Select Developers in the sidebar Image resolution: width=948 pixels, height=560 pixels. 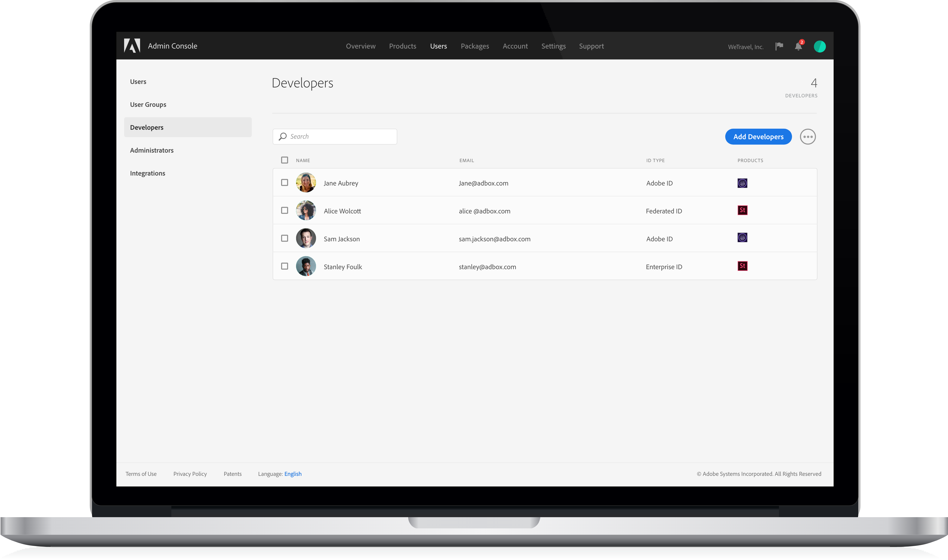pyautogui.click(x=188, y=127)
